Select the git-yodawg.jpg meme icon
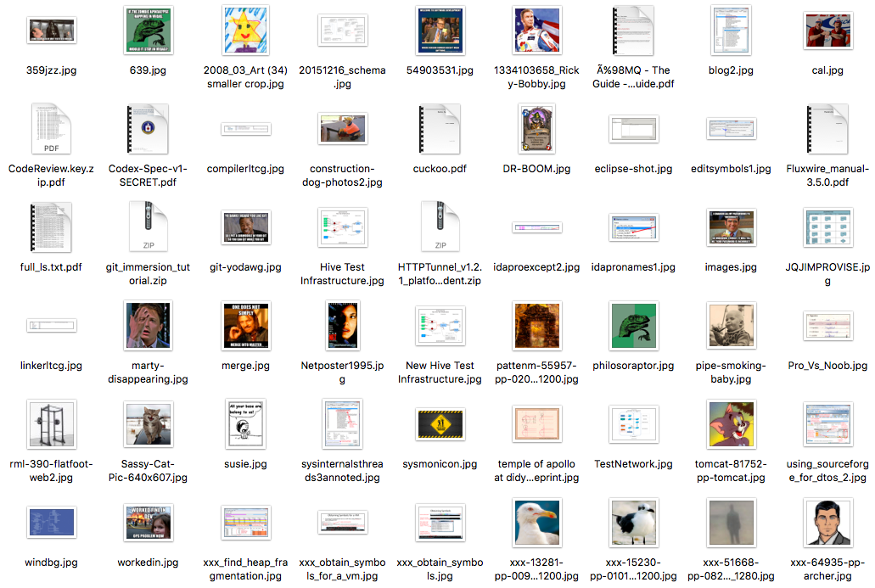The height and width of the screenshot is (588, 875). pyautogui.click(x=245, y=227)
